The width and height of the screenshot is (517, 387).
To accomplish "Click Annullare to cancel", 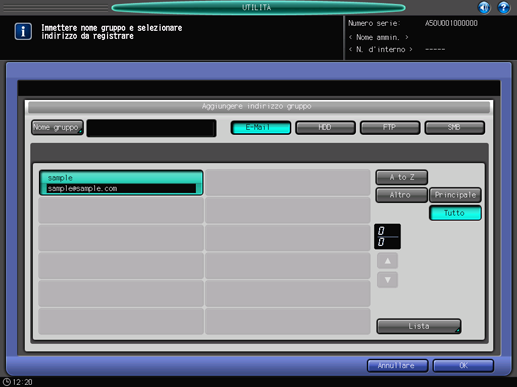I will [397, 366].
